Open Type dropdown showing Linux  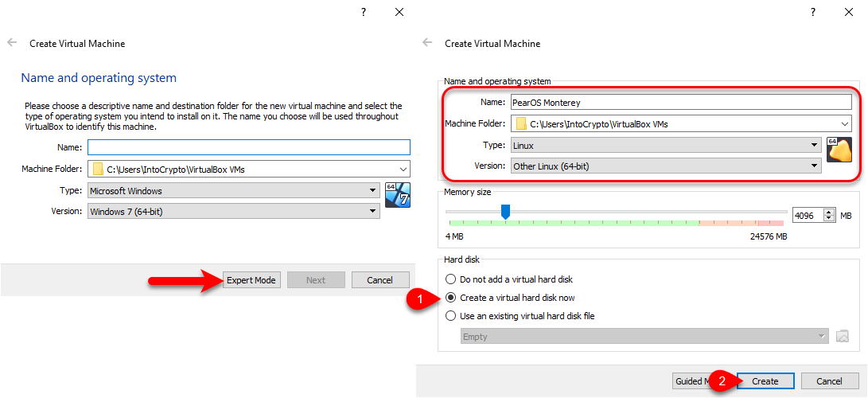[666, 146]
